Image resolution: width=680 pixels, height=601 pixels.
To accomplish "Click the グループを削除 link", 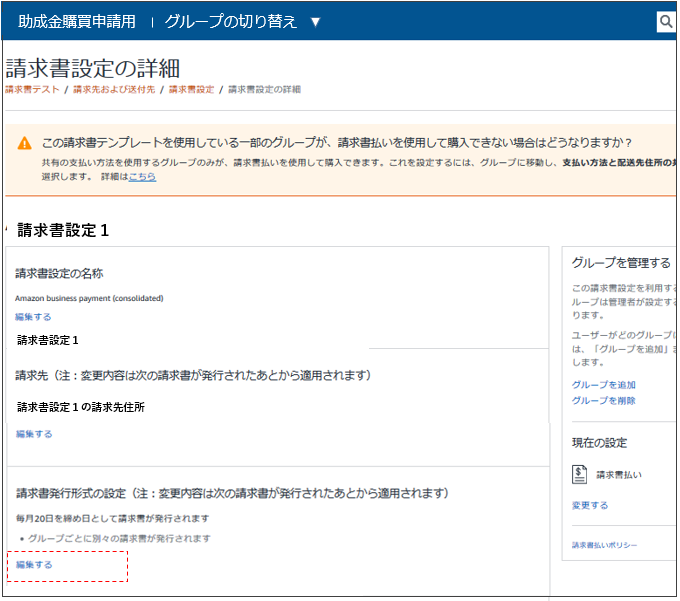I will pos(604,400).
